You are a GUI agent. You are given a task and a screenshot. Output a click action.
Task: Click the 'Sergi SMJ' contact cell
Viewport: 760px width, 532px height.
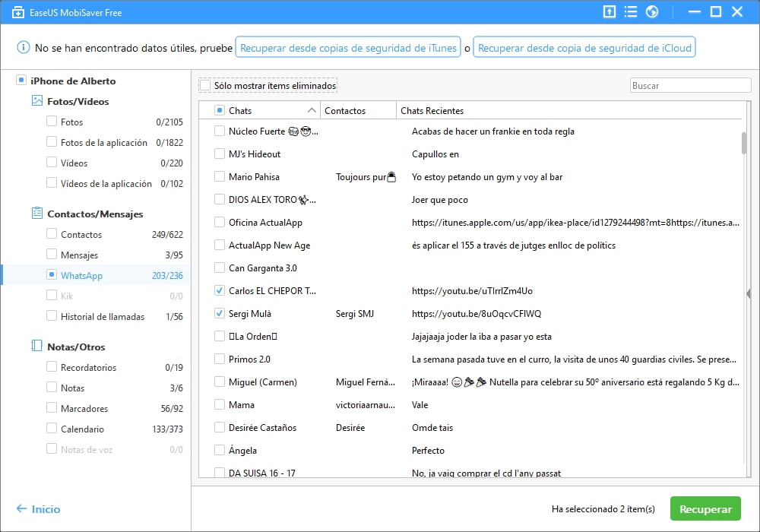tap(355, 313)
